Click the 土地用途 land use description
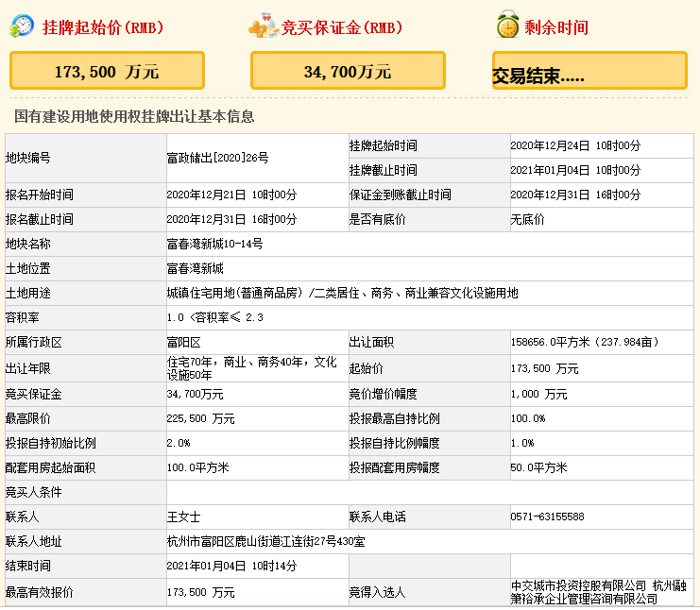 pyautogui.click(x=342, y=293)
